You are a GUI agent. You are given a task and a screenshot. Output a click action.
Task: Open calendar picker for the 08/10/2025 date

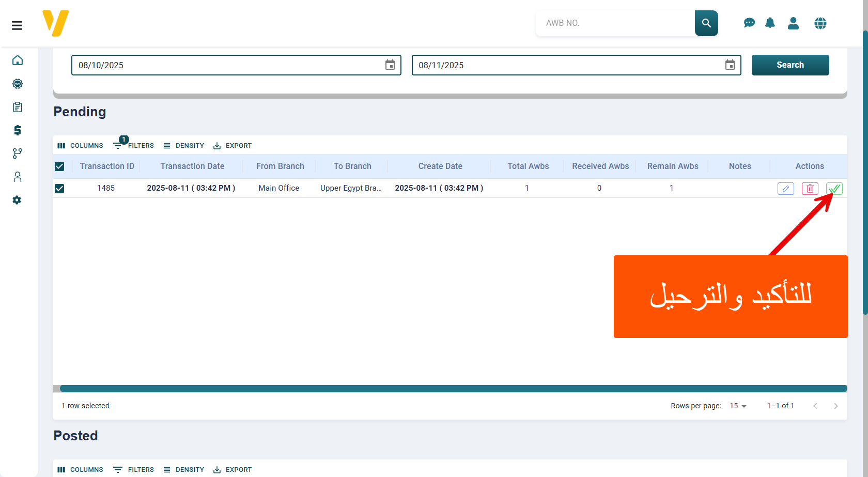click(x=390, y=65)
